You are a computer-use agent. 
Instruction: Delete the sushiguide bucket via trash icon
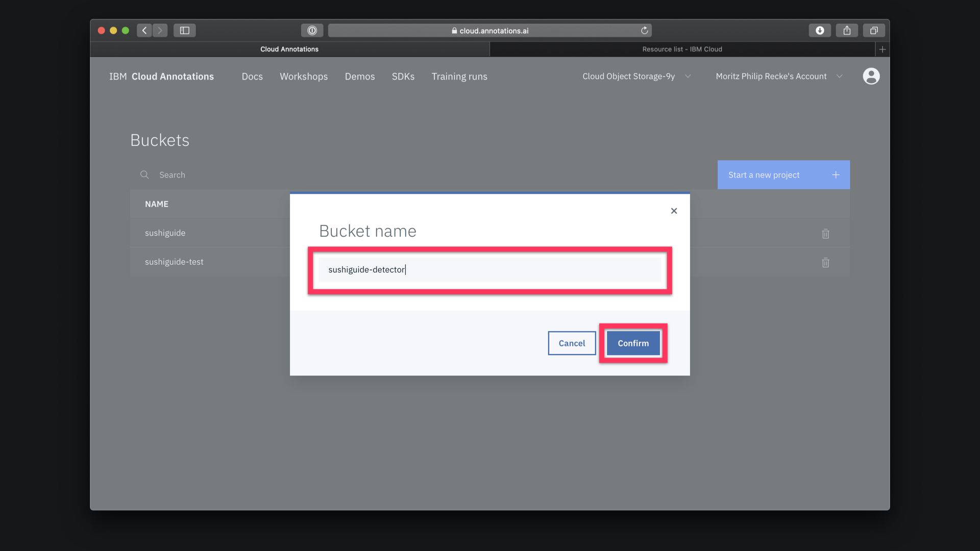coord(825,234)
